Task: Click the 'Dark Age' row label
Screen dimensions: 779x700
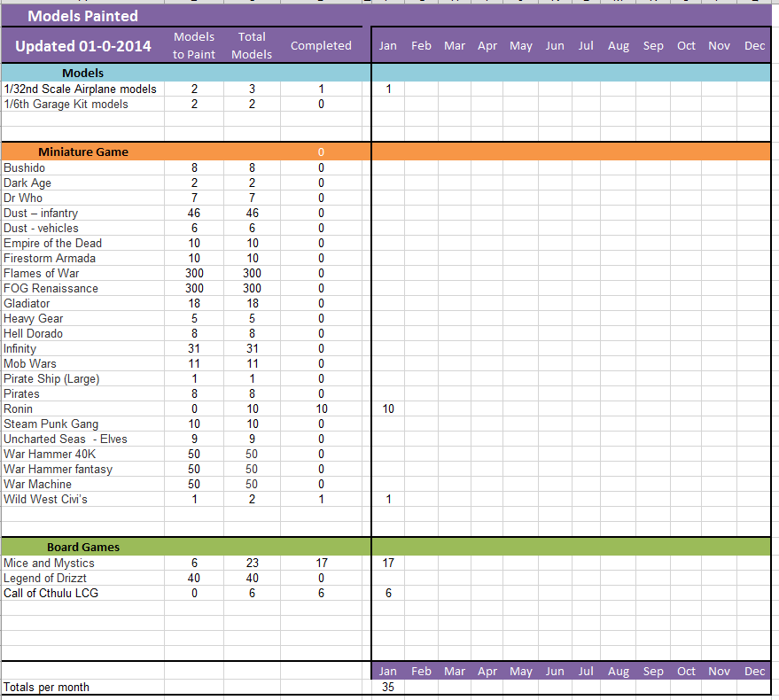Action: tap(83, 183)
